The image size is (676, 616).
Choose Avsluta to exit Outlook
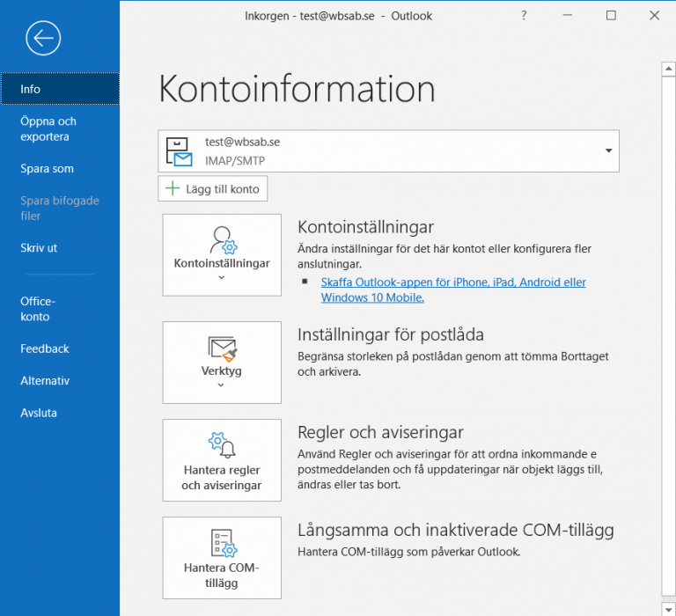(39, 413)
